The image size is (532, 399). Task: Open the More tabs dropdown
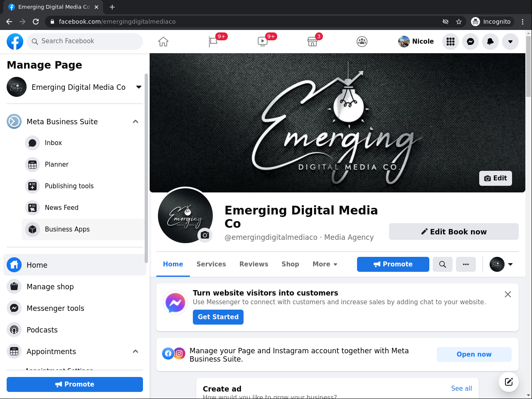pyautogui.click(x=325, y=264)
